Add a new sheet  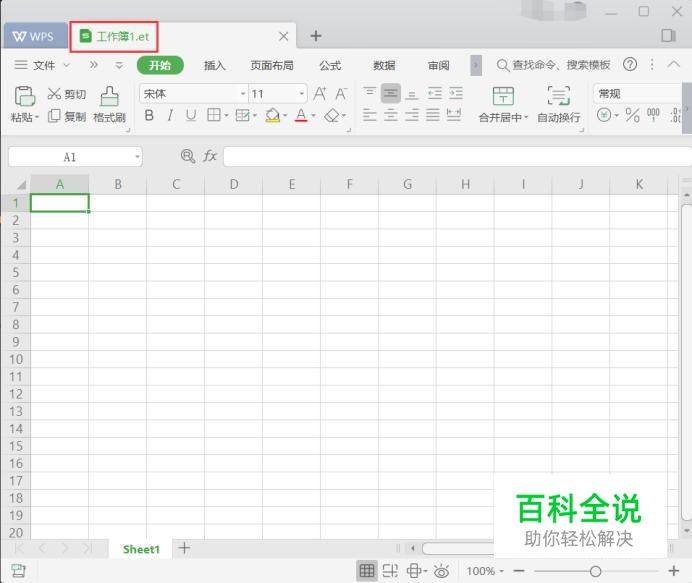(184, 548)
